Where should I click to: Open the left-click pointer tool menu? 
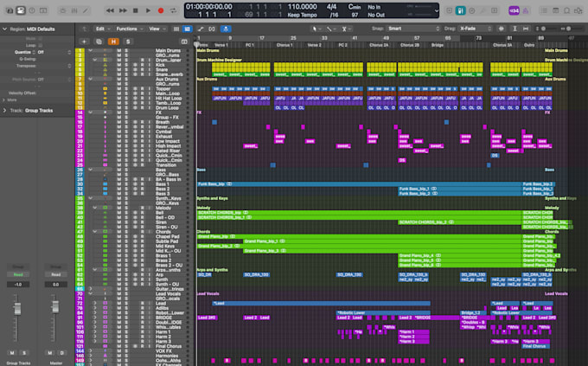[x=316, y=29]
